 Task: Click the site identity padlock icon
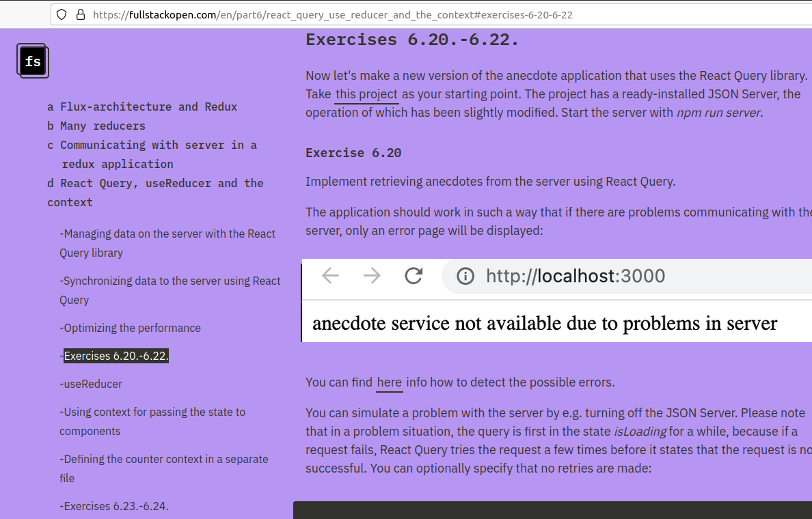pos(81,14)
